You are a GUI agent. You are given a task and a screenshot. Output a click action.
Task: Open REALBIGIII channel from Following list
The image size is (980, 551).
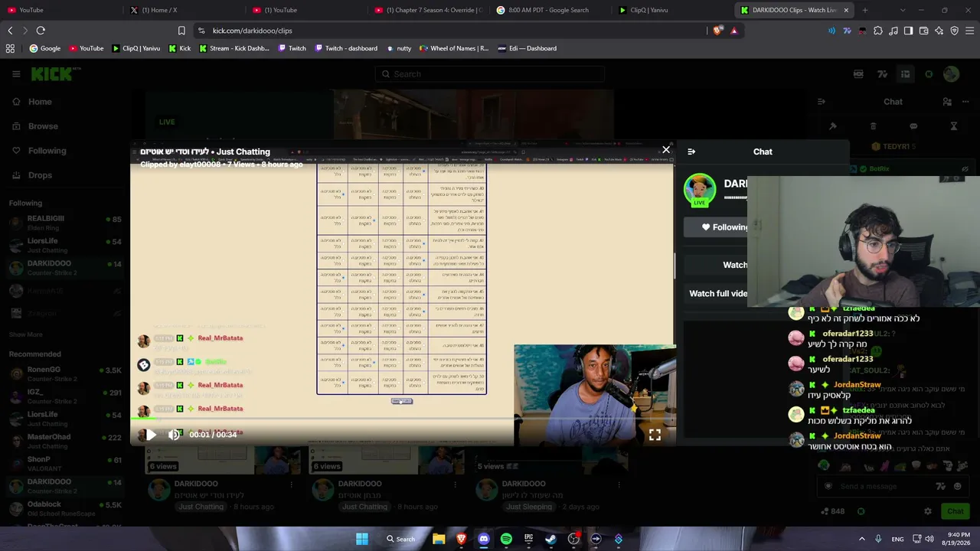pos(64,223)
